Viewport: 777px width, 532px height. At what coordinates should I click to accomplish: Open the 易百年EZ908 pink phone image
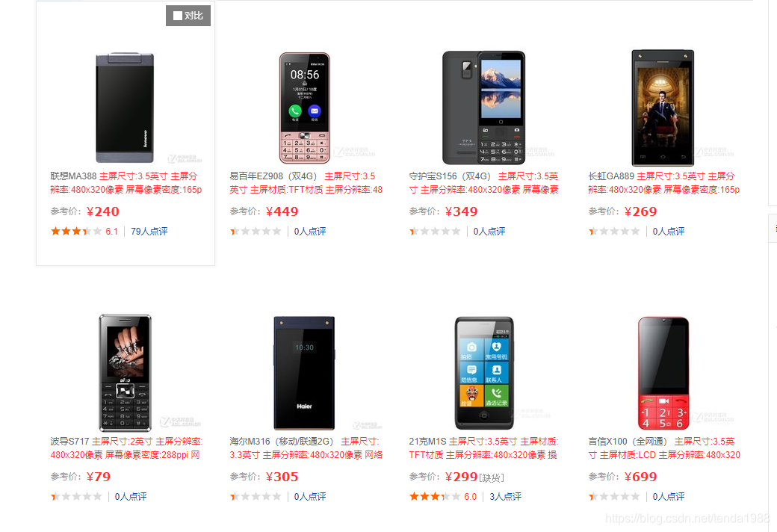click(x=304, y=108)
